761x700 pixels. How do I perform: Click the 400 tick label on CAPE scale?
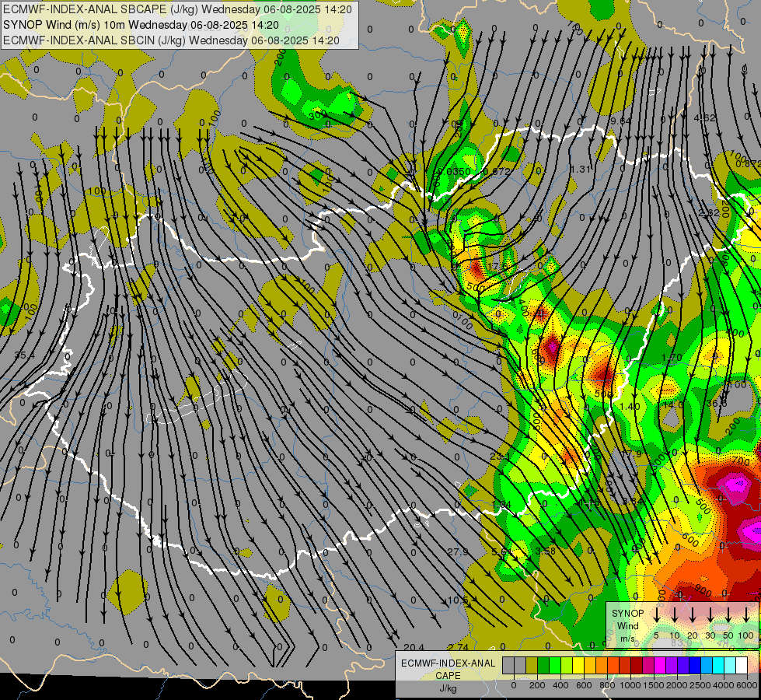tap(560, 685)
